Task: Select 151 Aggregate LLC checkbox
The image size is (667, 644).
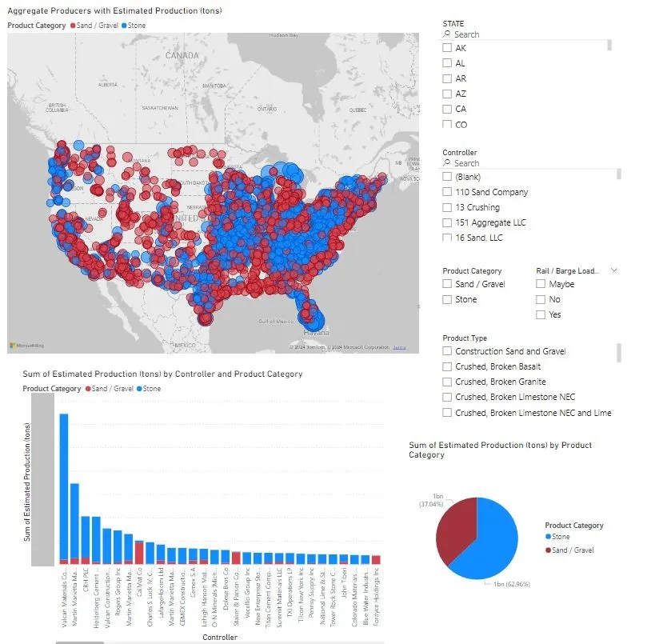Action: pos(447,222)
